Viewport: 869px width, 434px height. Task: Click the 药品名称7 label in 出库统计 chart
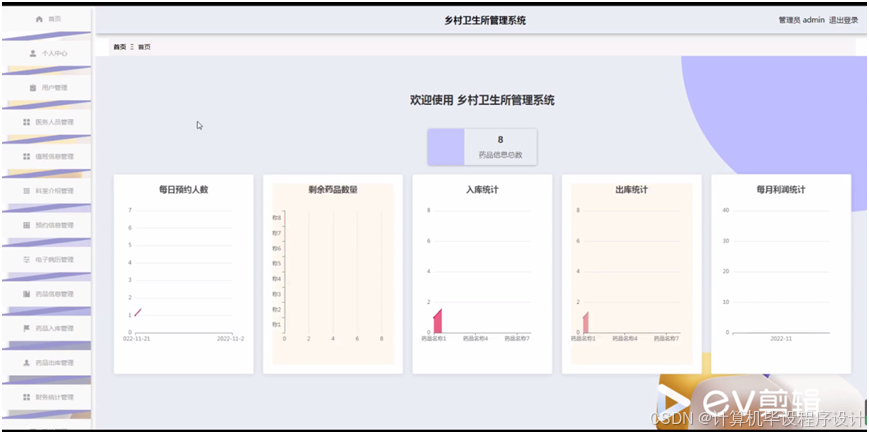[667, 338]
